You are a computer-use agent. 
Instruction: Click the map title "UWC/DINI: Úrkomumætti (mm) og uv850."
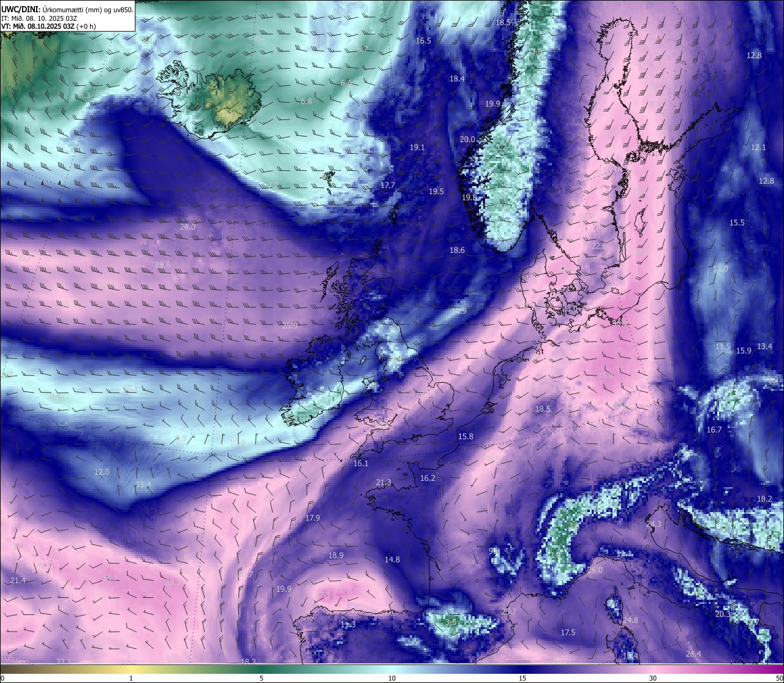pyautogui.click(x=67, y=9)
